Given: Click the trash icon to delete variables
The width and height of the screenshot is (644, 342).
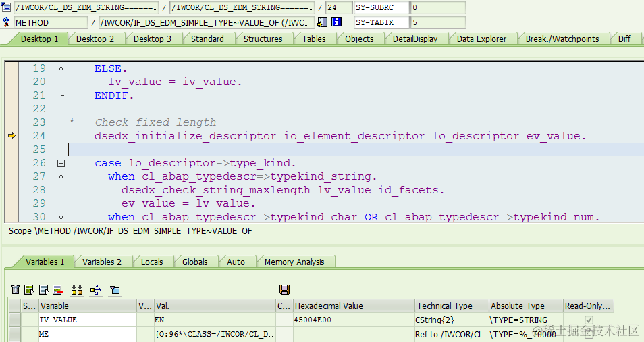Looking at the screenshot, I should (16, 289).
